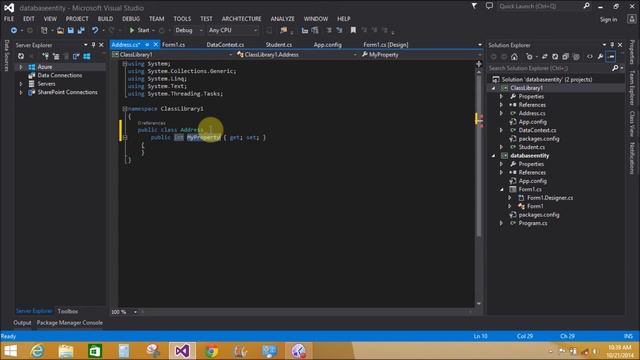Expand the Azure node in Server Explorer
The image size is (640, 360).
click(x=21, y=67)
